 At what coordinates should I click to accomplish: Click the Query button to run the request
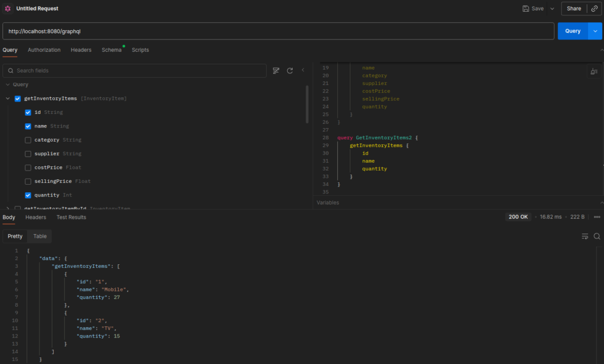571,31
